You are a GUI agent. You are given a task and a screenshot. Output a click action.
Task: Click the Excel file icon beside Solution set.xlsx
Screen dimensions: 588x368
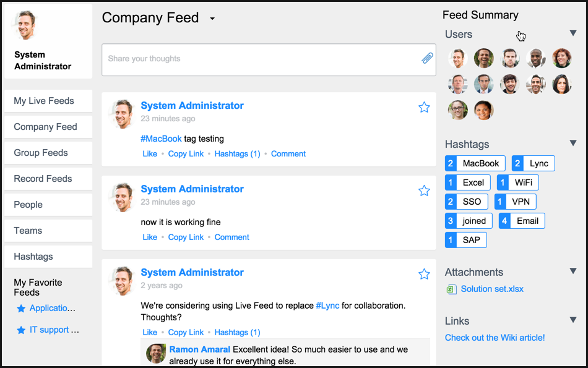point(451,289)
